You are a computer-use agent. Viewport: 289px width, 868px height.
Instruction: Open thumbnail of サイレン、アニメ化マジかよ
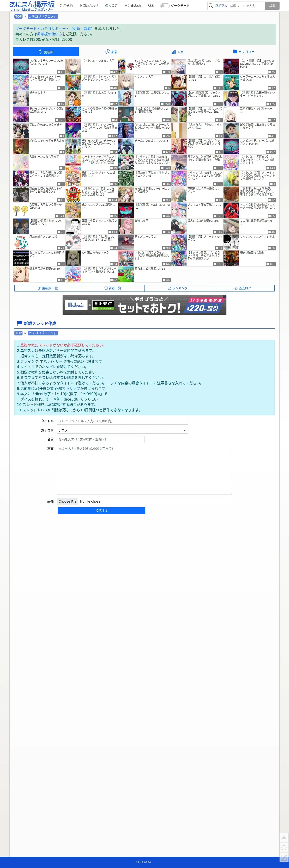(x=231, y=242)
